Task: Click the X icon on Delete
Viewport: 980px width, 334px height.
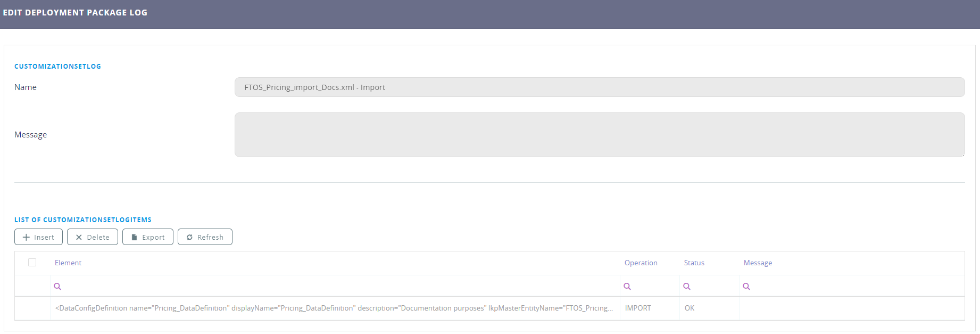Action: click(79, 237)
